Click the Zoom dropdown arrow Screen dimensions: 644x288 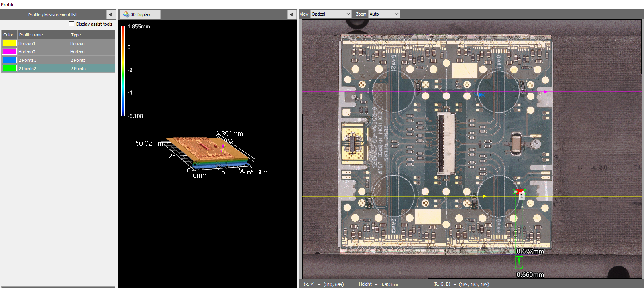click(396, 14)
